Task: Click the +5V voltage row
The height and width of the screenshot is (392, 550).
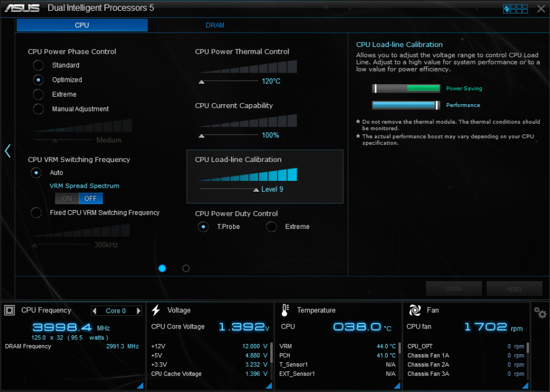Action: [x=210, y=355]
